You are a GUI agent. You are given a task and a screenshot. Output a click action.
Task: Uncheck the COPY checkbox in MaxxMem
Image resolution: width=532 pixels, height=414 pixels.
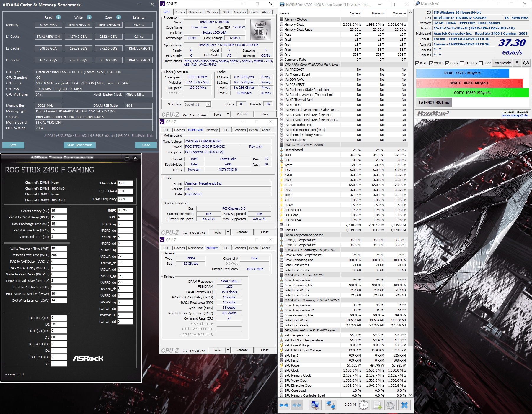(x=447, y=63)
